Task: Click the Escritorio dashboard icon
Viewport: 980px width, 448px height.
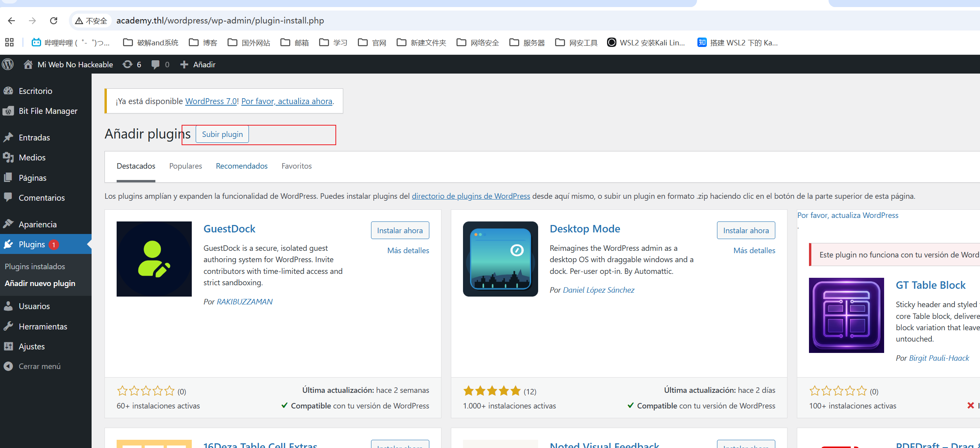Action: [8, 91]
